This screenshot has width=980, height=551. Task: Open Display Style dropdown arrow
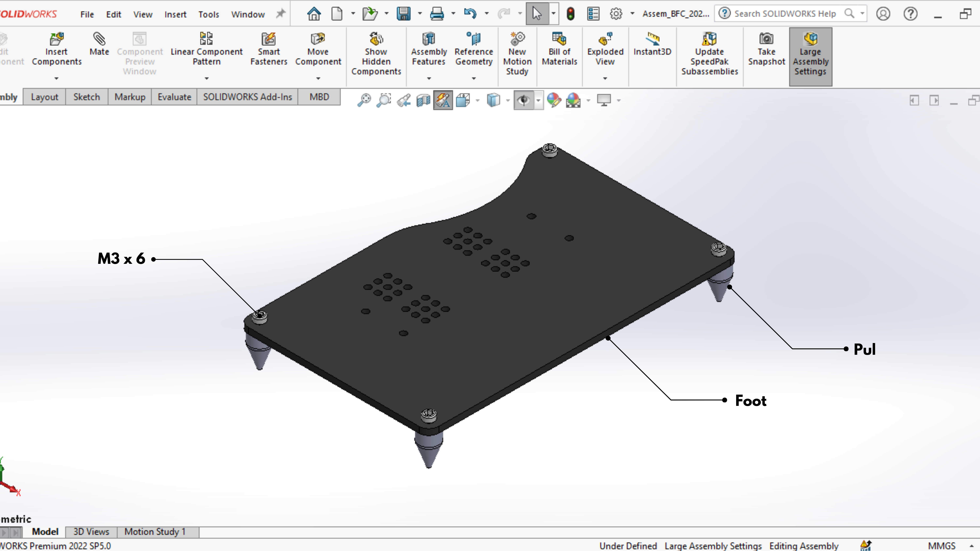coord(507,100)
